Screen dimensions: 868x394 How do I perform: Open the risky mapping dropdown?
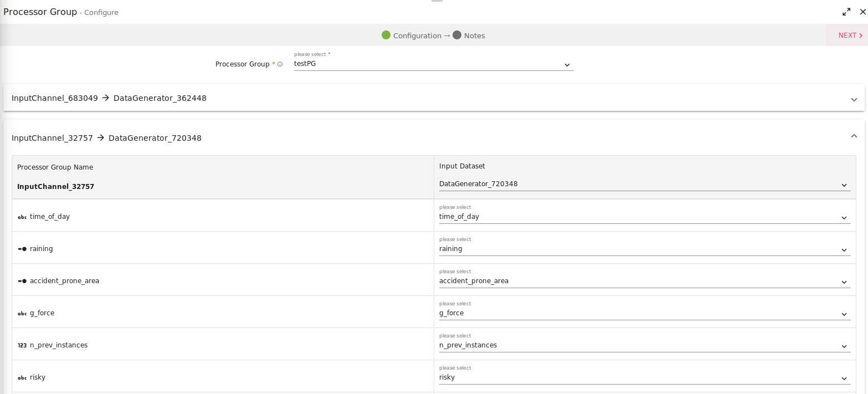[644, 377]
